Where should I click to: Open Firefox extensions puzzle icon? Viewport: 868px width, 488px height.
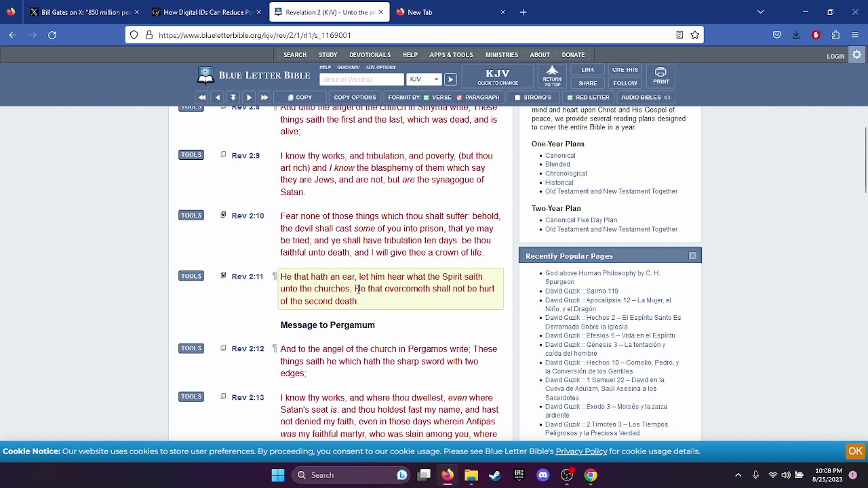point(835,35)
